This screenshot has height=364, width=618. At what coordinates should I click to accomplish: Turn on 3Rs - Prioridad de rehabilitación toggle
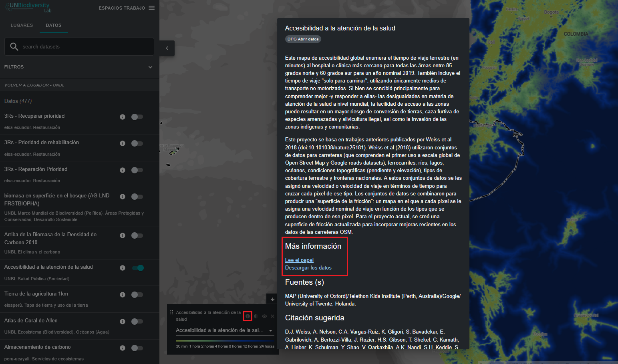(x=137, y=143)
